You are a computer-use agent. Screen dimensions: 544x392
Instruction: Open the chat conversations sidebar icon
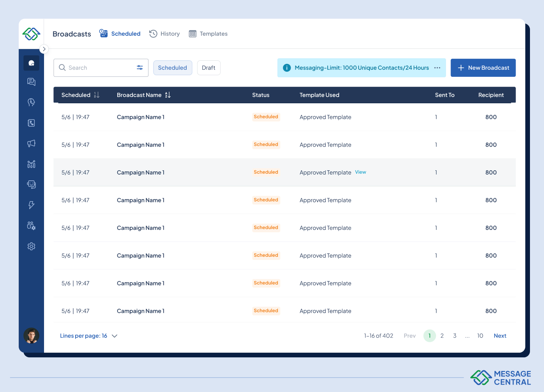31,81
